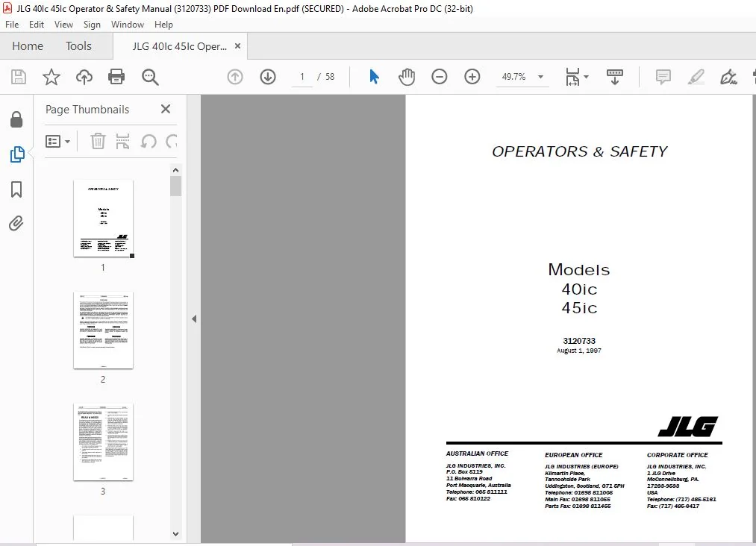Select the Highlight text pen
This screenshot has width=756, height=546.
tap(696, 77)
